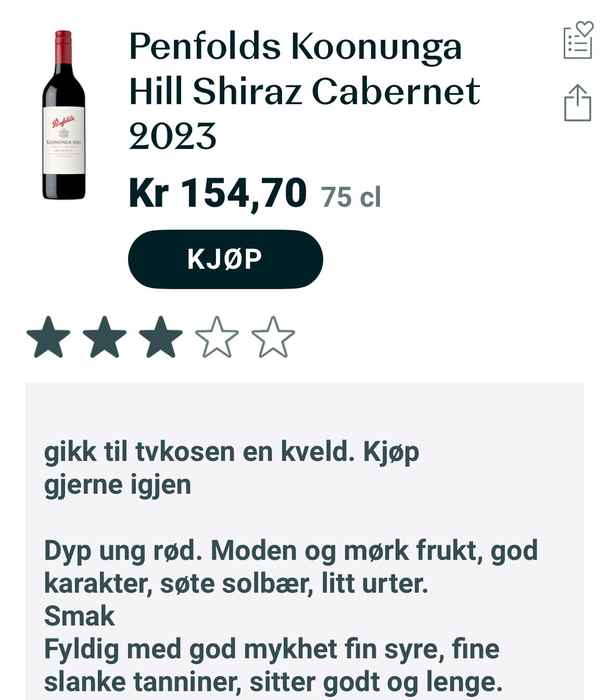Open the Penfolds bottle thumbnail image

64,115
